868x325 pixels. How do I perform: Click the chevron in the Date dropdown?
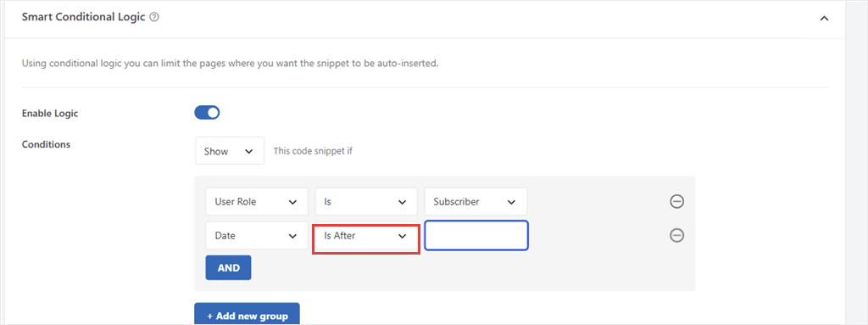coord(292,236)
